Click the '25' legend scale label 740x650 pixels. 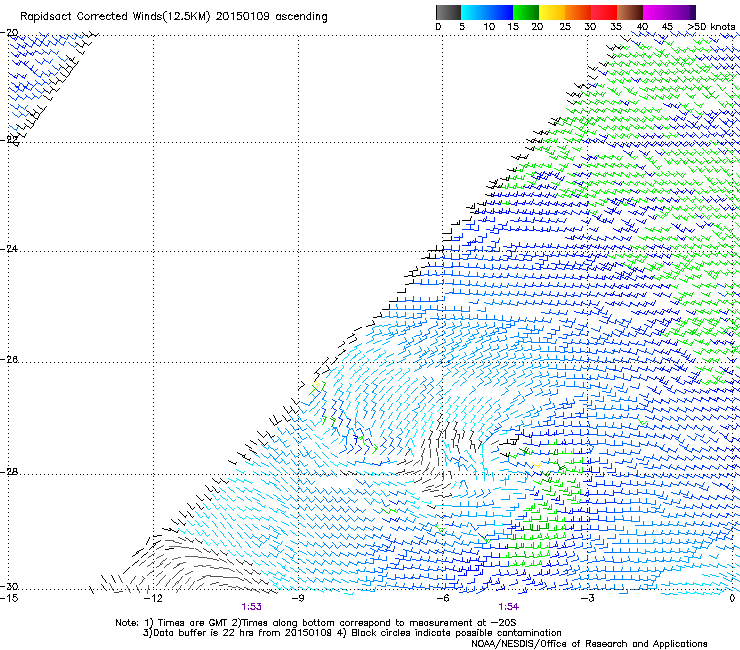(565, 27)
